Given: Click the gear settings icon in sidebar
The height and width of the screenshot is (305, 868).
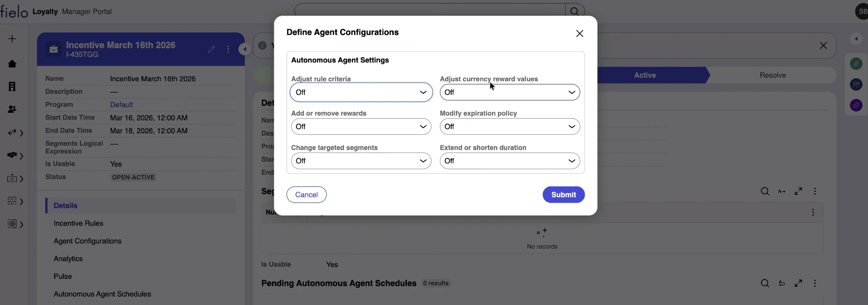Looking at the screenshot, I should [12, 224].
